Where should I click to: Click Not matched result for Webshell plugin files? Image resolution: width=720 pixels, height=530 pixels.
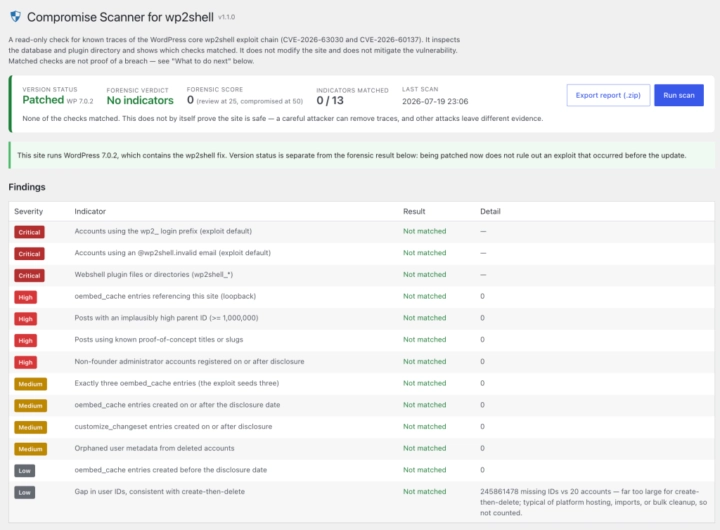424,274
